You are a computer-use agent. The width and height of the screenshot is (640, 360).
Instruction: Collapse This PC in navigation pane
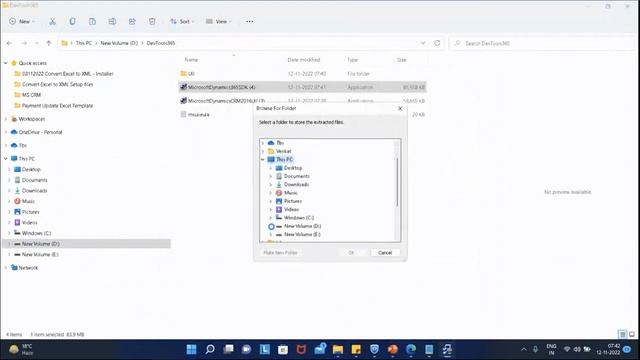[6, 159]
